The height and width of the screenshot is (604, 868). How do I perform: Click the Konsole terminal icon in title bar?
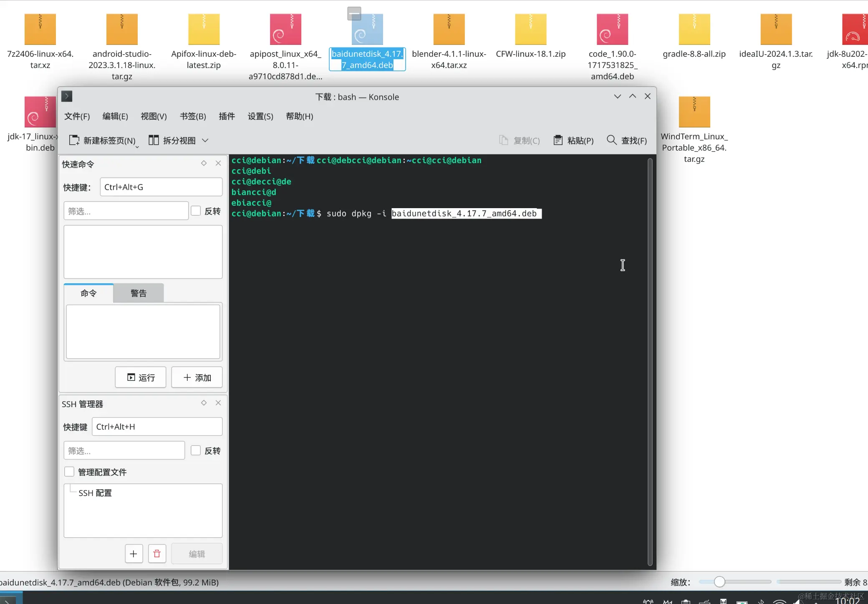pyautogui.click(x=67, y=96)
